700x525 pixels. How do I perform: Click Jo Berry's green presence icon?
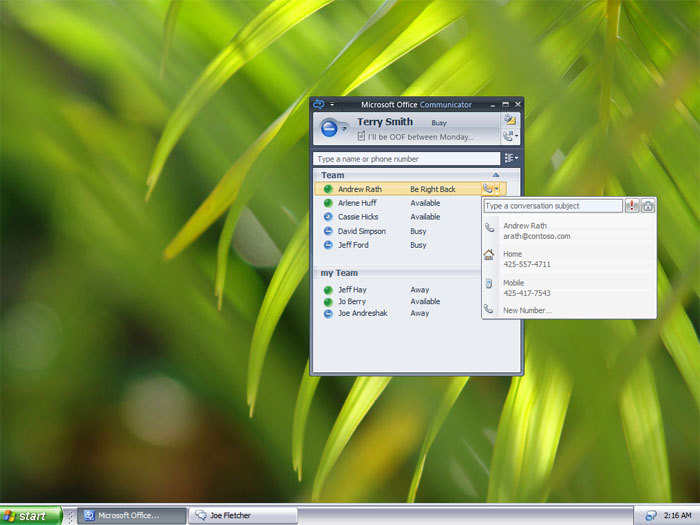click(x=328, y=302)
